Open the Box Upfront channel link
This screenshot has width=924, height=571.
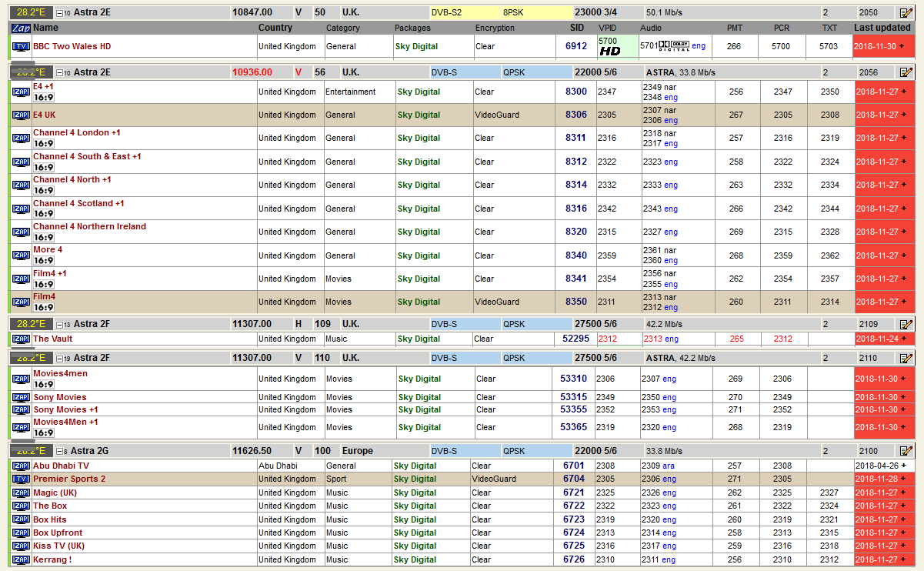coord(58,533)
